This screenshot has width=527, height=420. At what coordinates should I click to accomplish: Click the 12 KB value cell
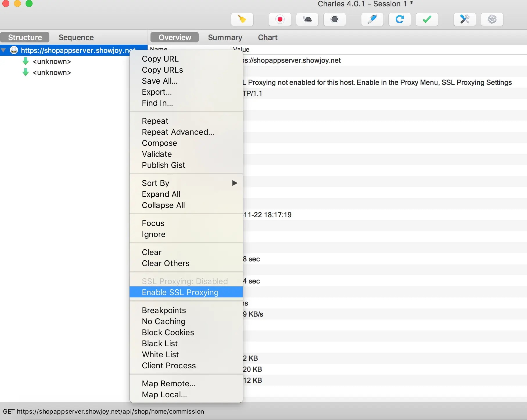click(x=252, y=380)
